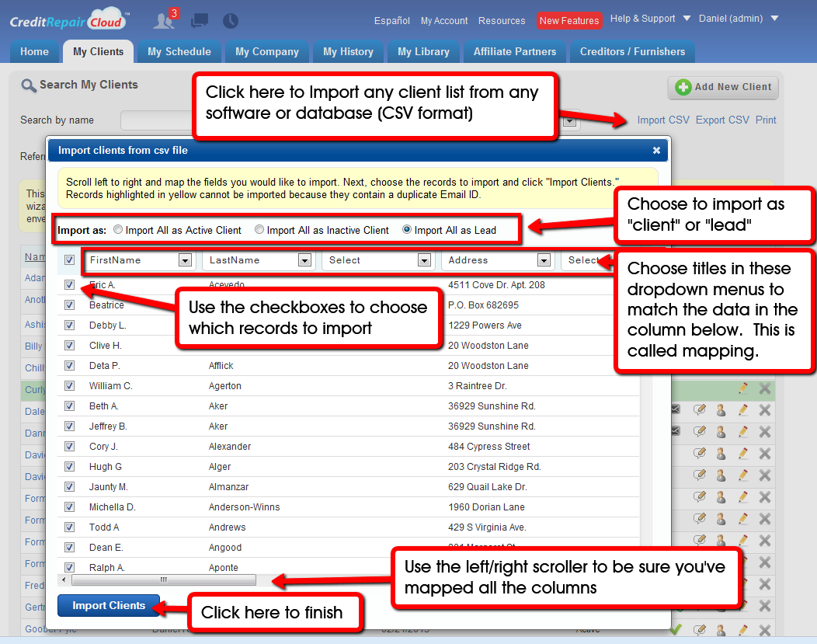Click the delete X icon in Dale row
Viewport: 817px width, 644px height.
click(x=765, y=410)
